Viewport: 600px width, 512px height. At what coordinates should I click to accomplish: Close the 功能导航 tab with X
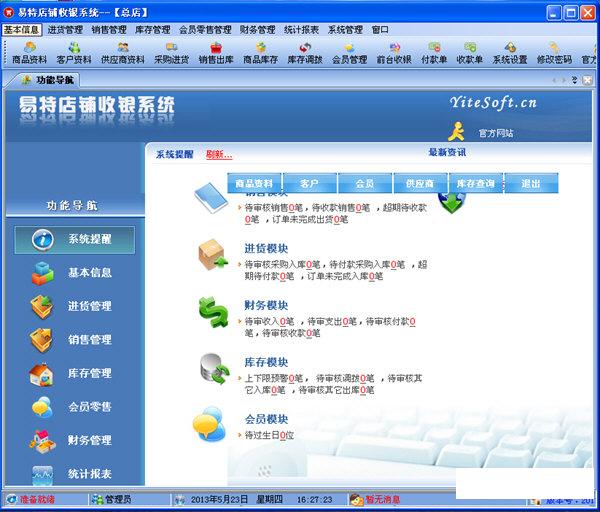point(587,80)
